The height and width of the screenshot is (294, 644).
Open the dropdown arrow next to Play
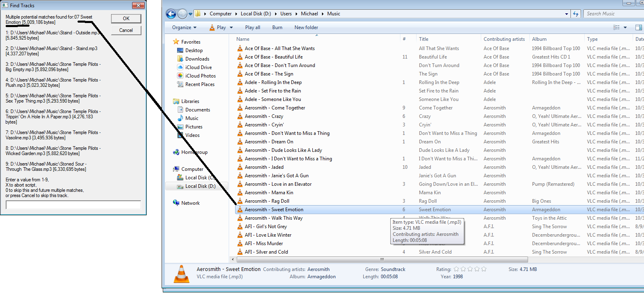pos(232,27)
